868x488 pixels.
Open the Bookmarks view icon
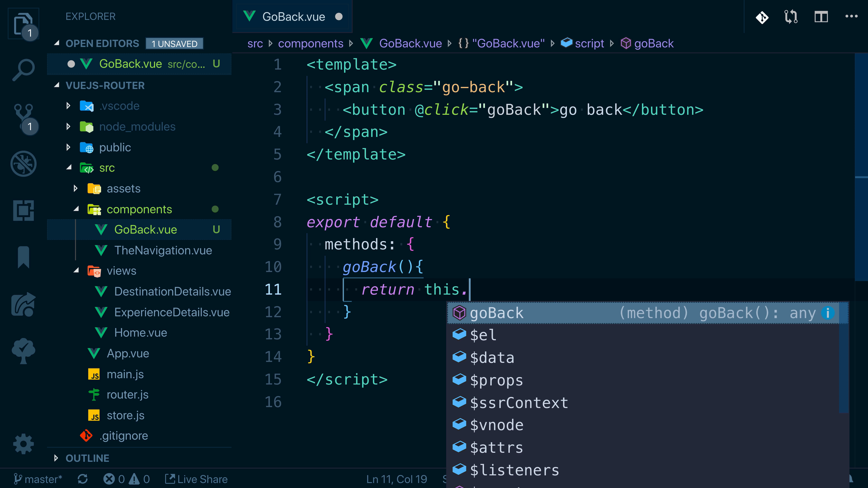tap(23, 257)
